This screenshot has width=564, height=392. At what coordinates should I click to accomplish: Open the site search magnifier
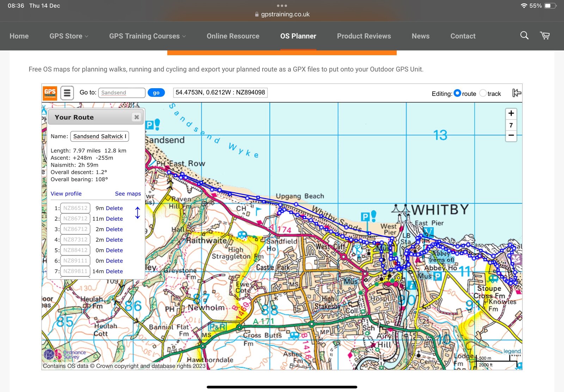(x=524, y=36)
